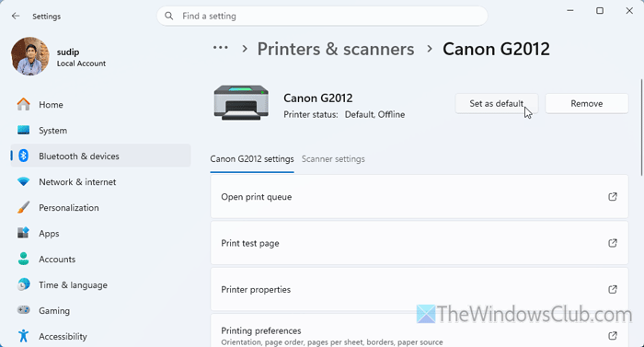Expand the breadcrumb ellipsis menu

click(x=221, y=48)
